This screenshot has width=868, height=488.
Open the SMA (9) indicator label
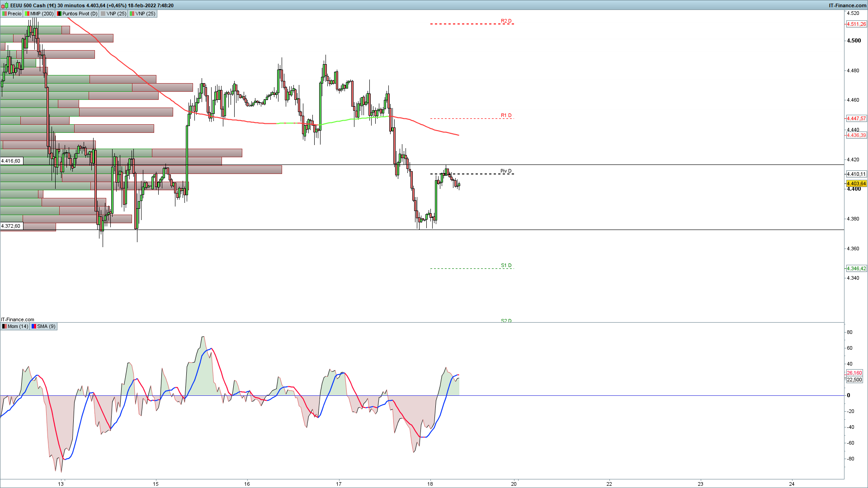(x=43, y=326)
